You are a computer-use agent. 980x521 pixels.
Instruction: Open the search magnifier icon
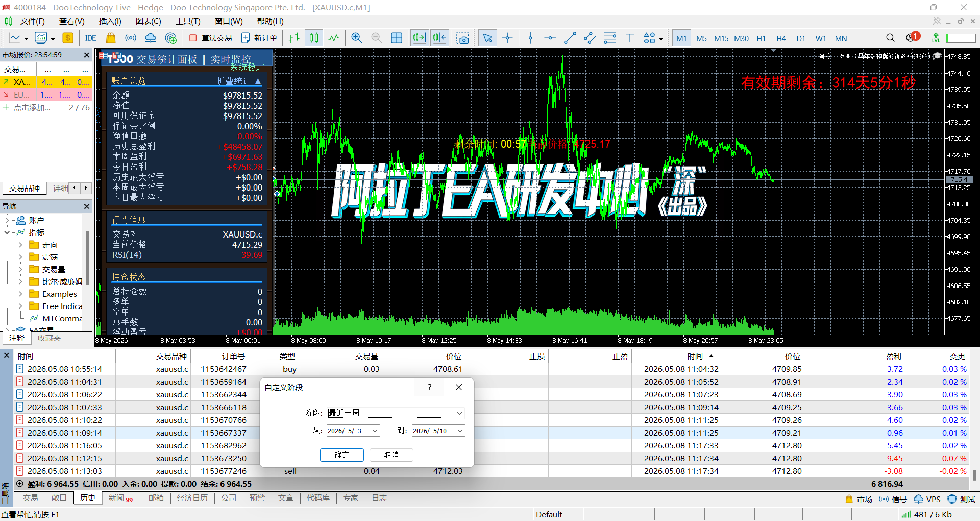click(891, 38)
